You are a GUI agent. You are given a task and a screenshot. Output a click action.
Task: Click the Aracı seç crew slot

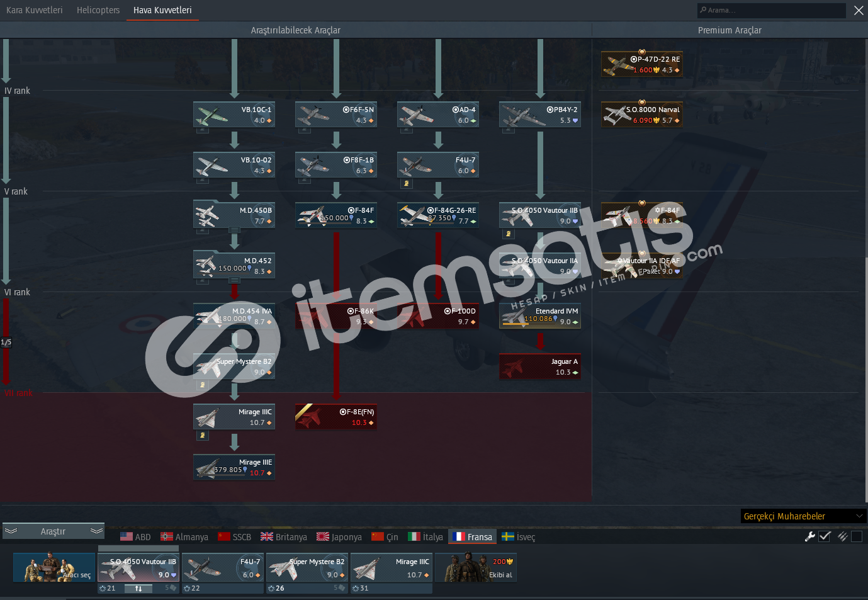click(x=54, y=567)
